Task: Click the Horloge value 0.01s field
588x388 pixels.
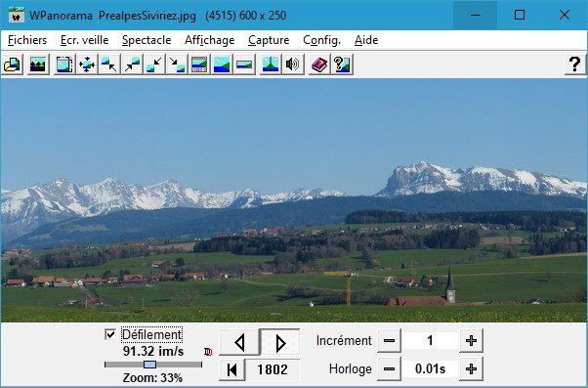Action: [430, 369]
